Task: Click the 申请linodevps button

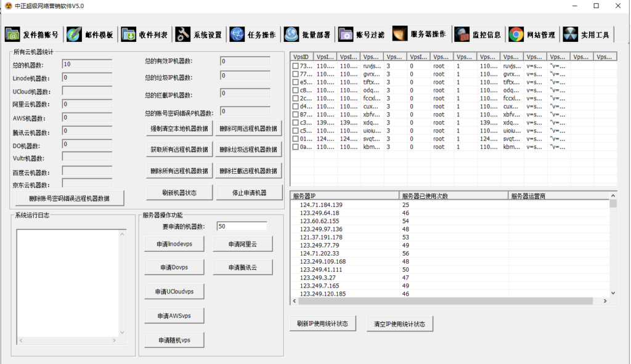Action: click(174, 244)
